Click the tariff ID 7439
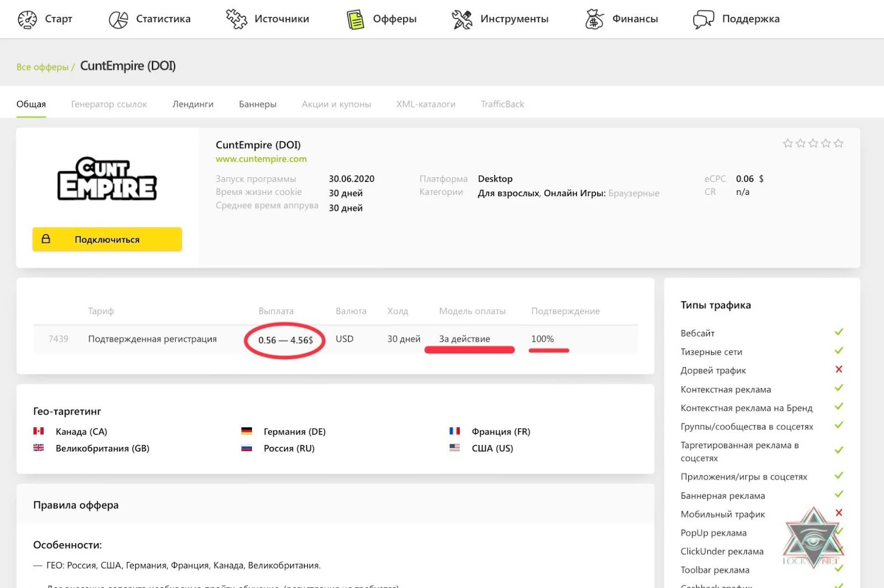Image resolution: width=884 pixels, height=588 pixels. click(59, 339)
